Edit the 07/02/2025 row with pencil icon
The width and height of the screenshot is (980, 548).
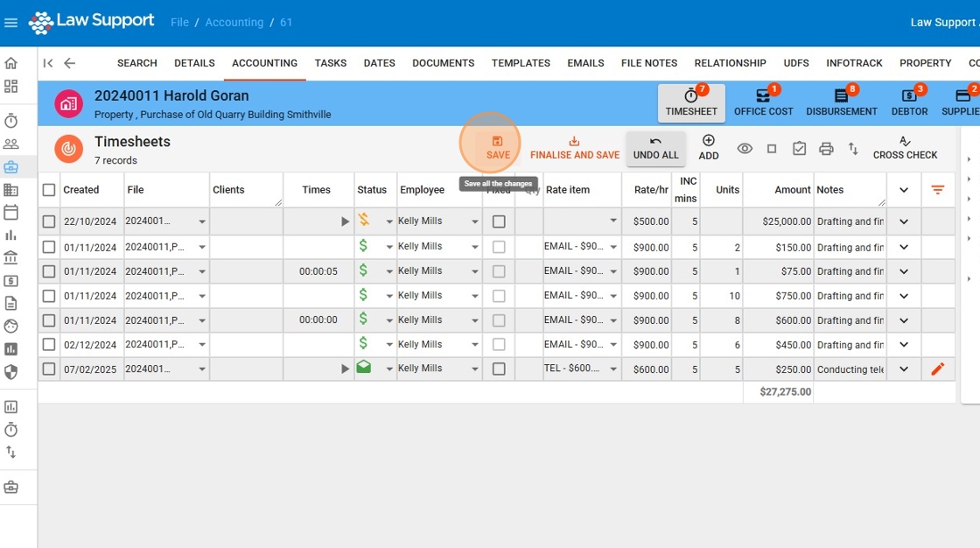point(937,369)
